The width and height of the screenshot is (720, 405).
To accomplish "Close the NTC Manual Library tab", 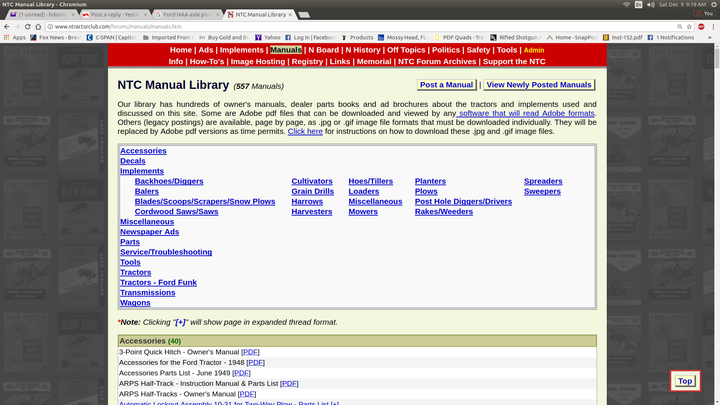I will tap(290, 15).
